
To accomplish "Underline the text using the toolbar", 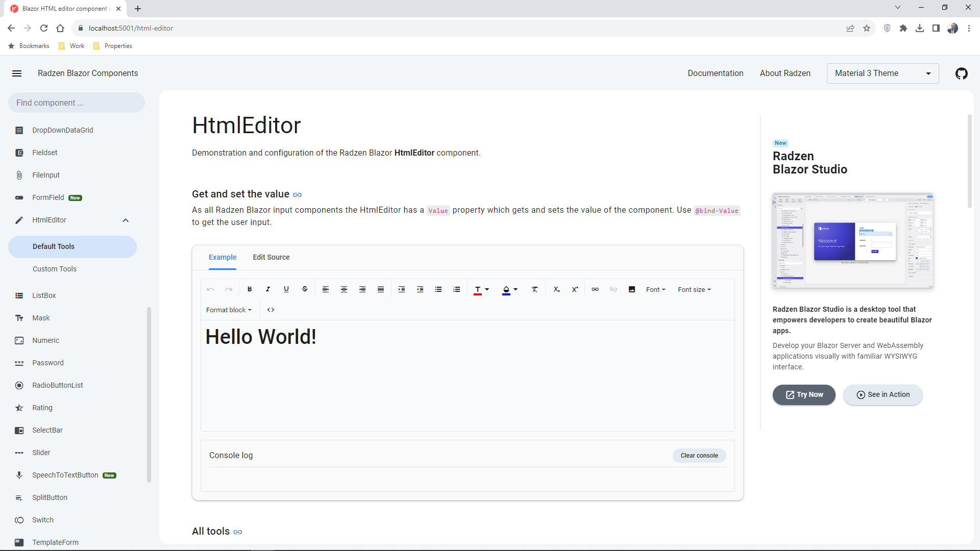I will click(x=286, y=289).
